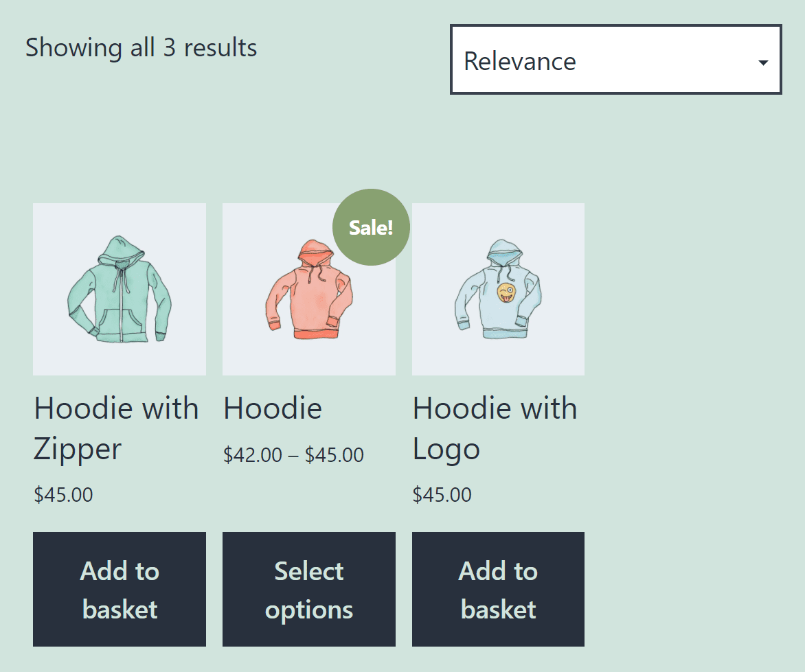The image size is (805, 672).
Task: Click the $45.00 price under Hoodie with Zipper
Action: pyautogui.click(x=63, y=494)
